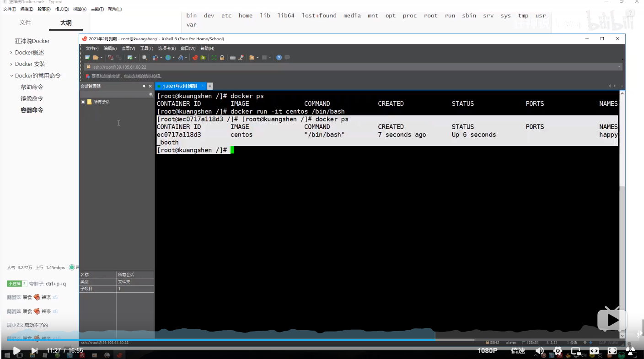Click the globe encoding icon

pyautogui.click(x=168, y=58)
